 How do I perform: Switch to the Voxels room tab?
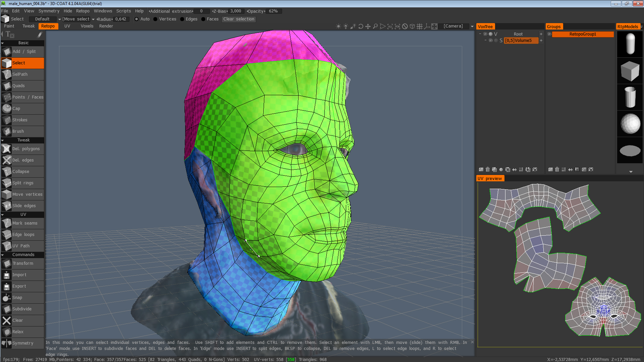click(x=87, y=26)
